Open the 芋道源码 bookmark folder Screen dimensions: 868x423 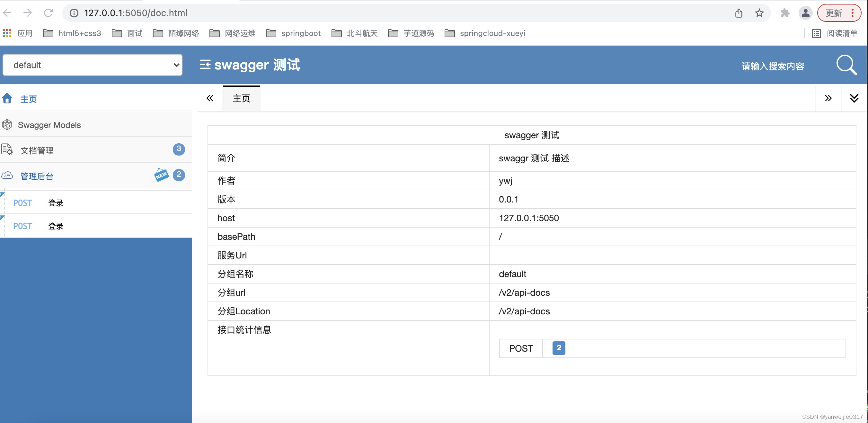411,33
